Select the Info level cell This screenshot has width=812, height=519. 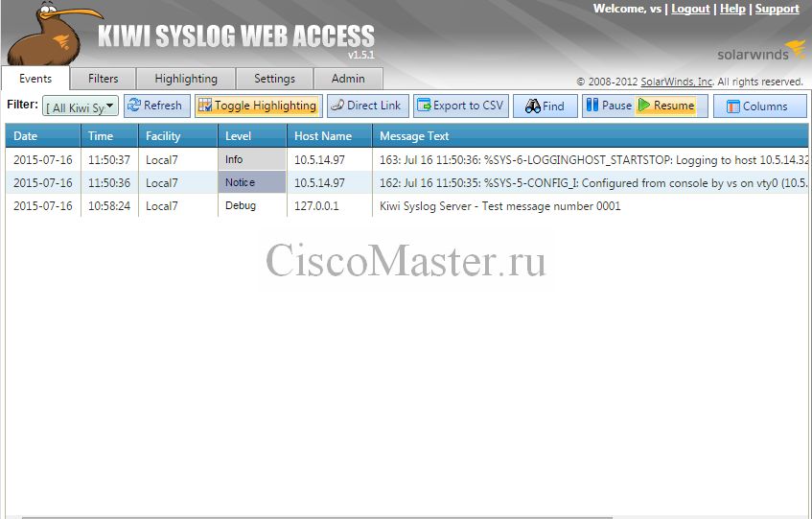pyautogui.click(x=252, y=159)
